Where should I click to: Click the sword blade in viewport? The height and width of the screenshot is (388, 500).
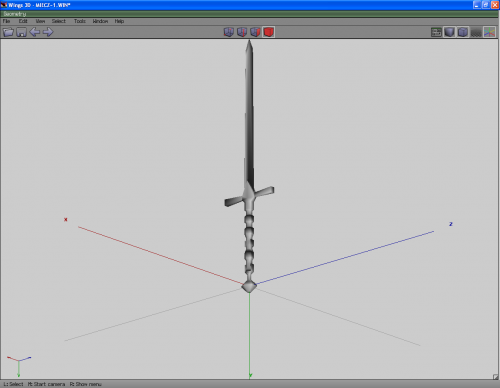coord(249,117)
